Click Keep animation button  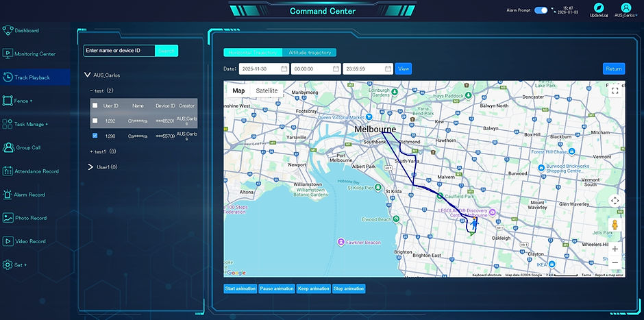click(314, 288)
